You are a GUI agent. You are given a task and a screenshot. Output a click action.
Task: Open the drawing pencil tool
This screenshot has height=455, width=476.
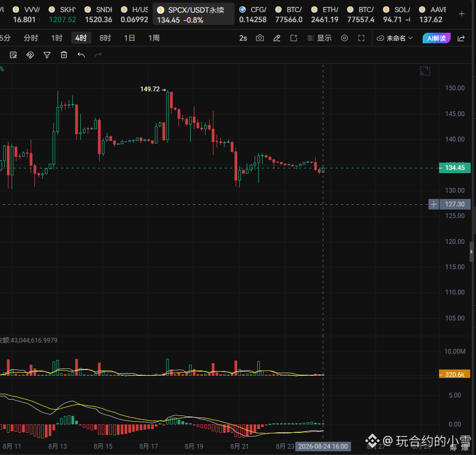point(277,38)
